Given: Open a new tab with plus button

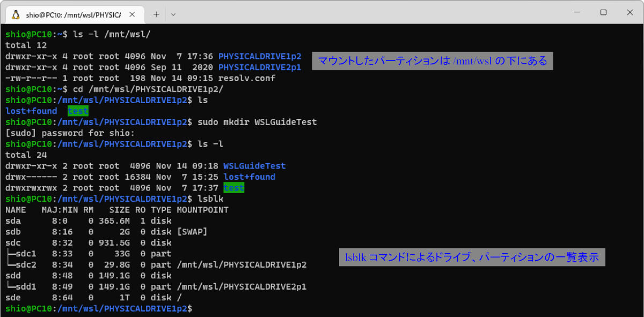Looking at the screenshot, I should pos(157,14).
